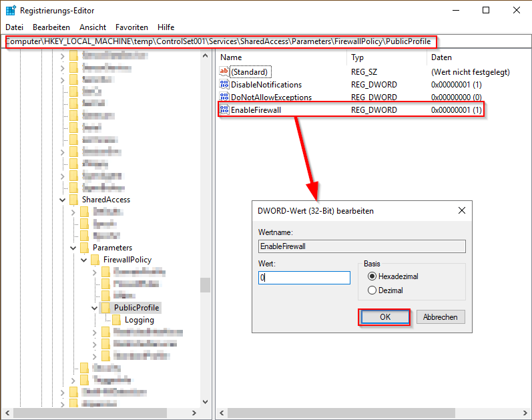Open the Bearbeiten menu

[51, 27]
